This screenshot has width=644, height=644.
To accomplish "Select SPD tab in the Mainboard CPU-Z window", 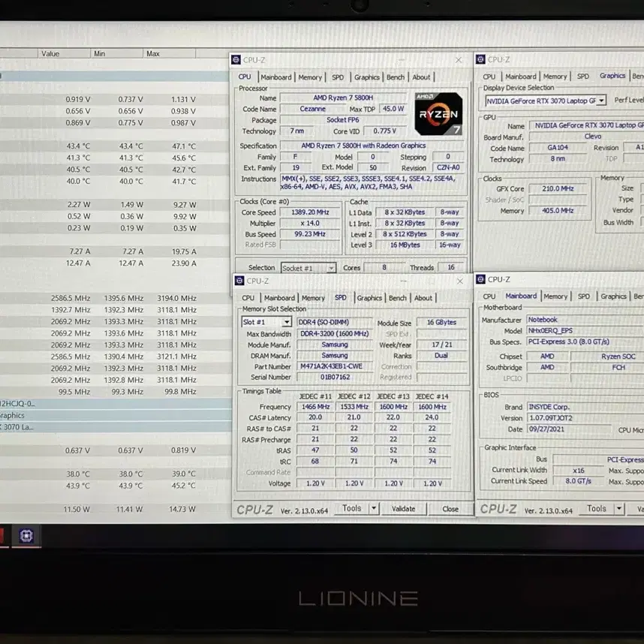I will click(x=584, y=296).
